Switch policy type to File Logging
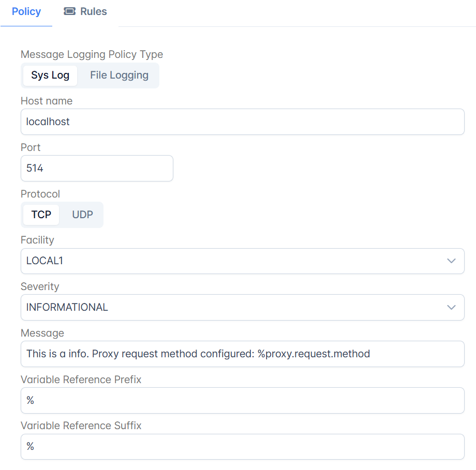476x470 pixels. 119,75
